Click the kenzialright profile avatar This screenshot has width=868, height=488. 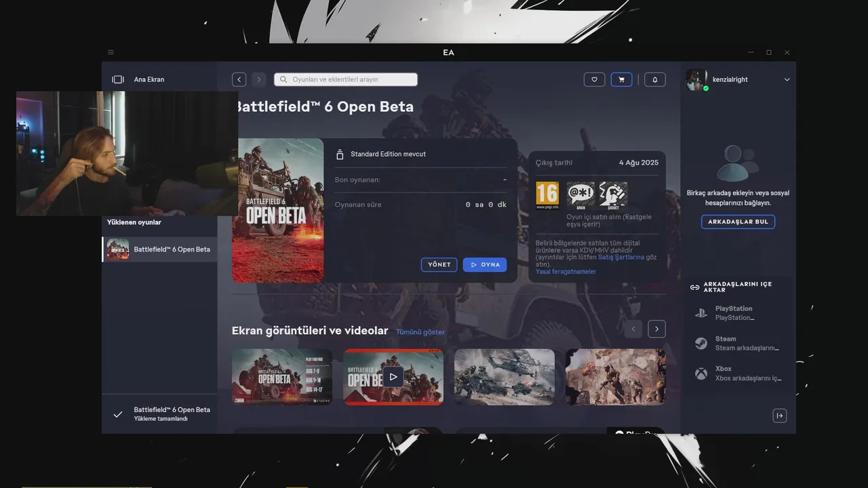click(x=696, y=79)
